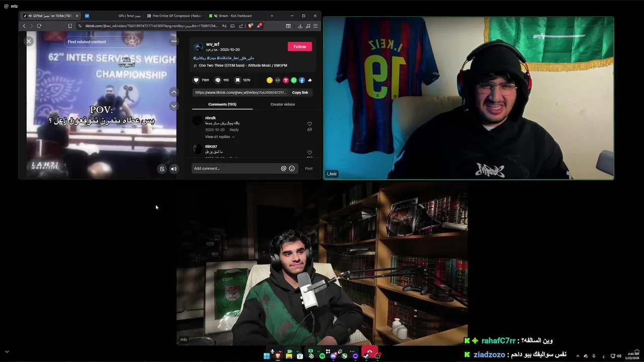The image size is (644, 362).
Task: Click the share page icon in the address bar
Action: coord(241,26)
